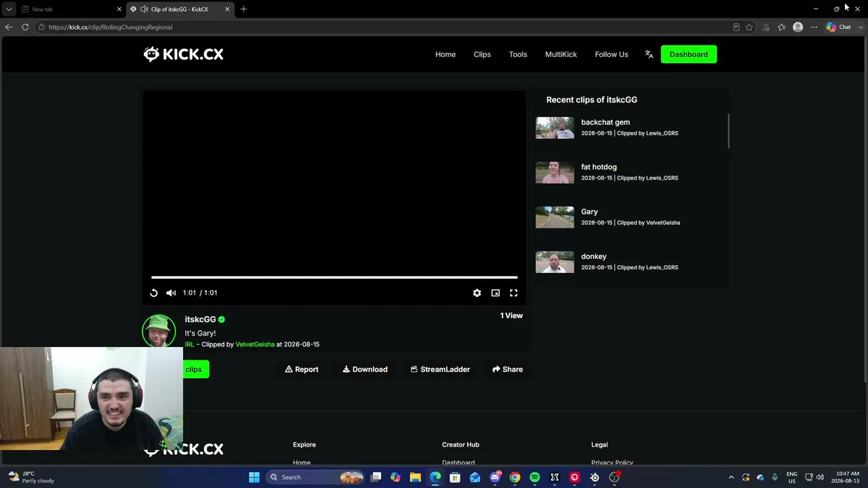Open the weather widget on taskbar
The image size is (868, 488).
tap(31, 477)
